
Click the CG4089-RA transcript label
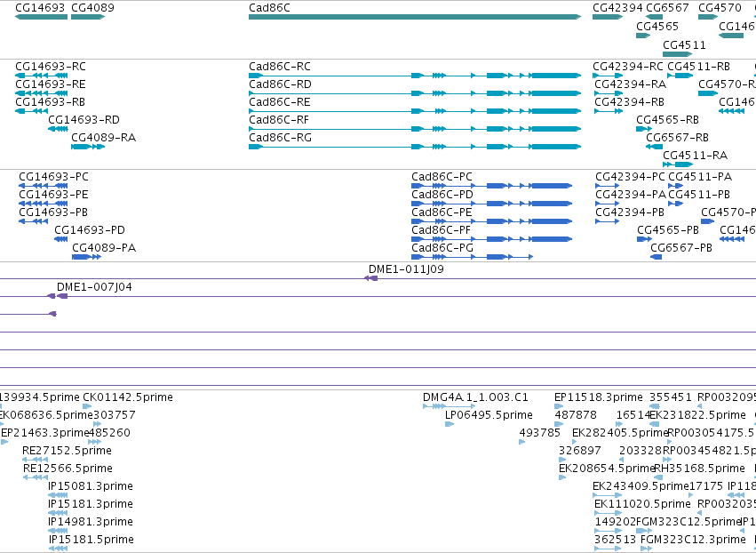point(104,138)
